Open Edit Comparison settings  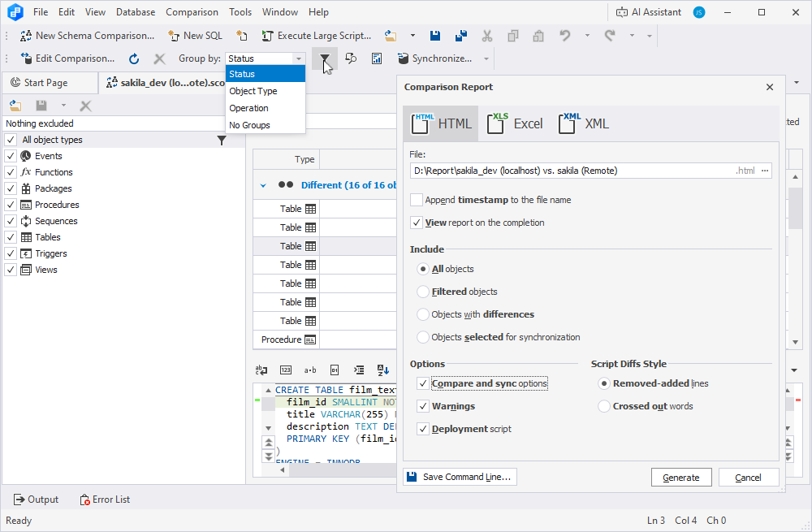(x=69, y=58)
